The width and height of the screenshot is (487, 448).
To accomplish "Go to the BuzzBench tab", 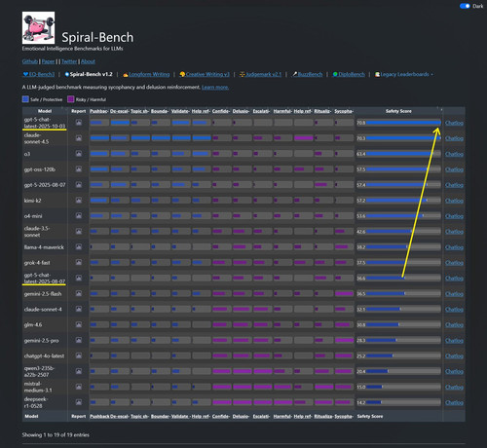I will point(307,74).
